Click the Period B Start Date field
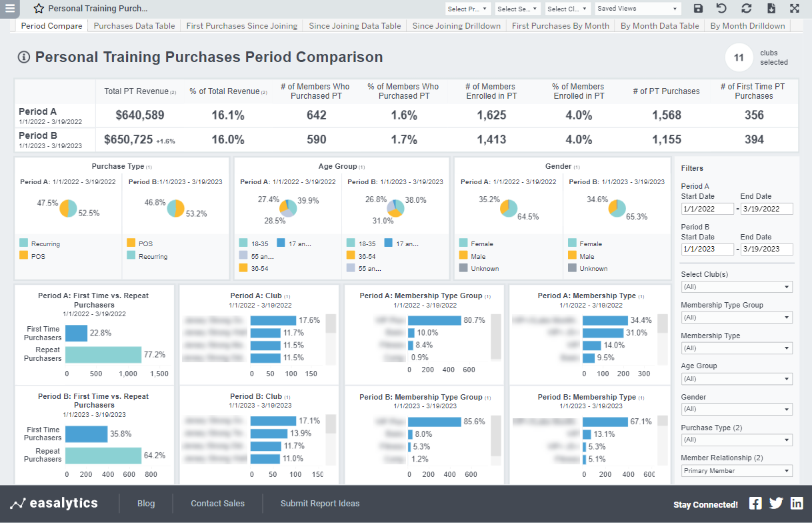 click(707, 249)
